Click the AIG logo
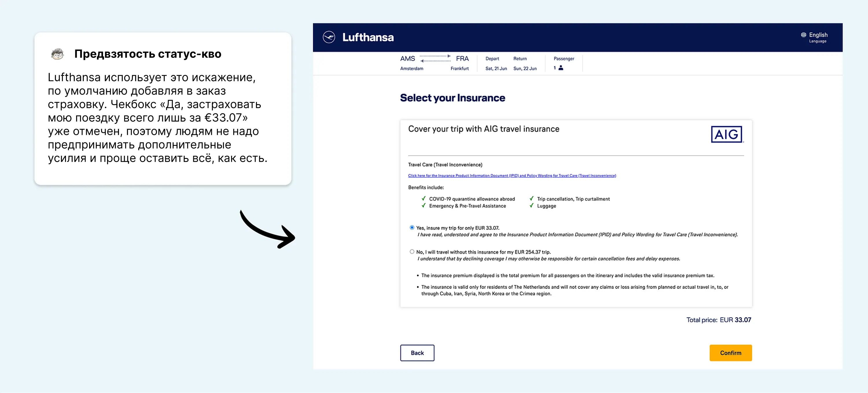The image size is (868, 393). point(727,135)
